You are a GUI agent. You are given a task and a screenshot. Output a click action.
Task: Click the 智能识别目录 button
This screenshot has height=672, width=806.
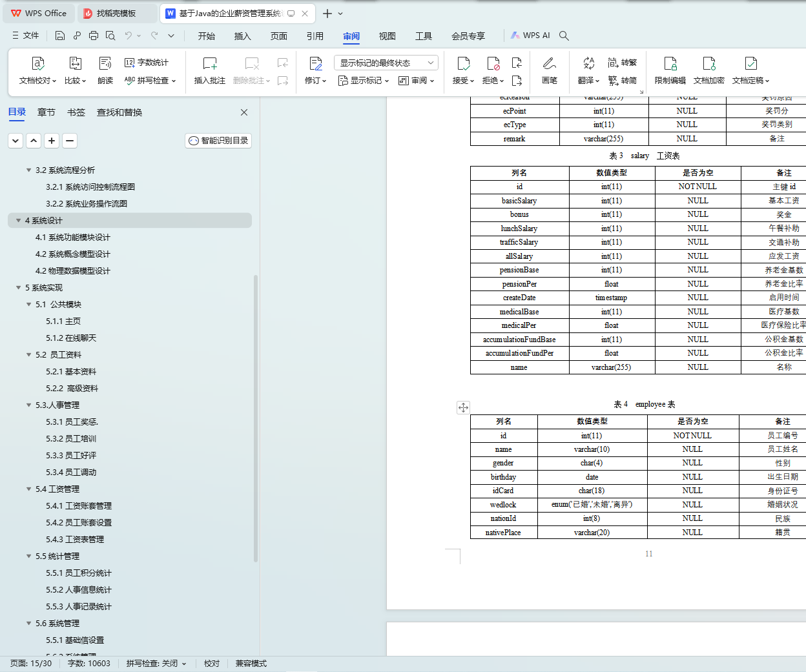[218, 140]
